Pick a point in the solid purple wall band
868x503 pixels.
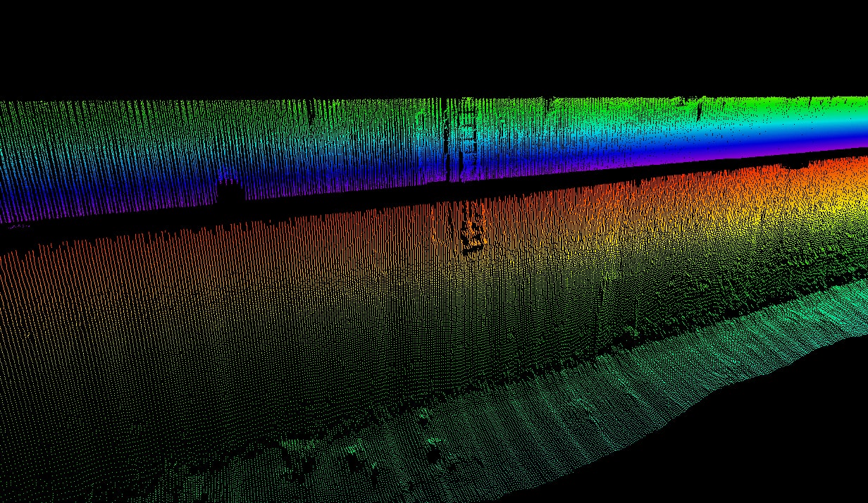click(x=775, y=146)
